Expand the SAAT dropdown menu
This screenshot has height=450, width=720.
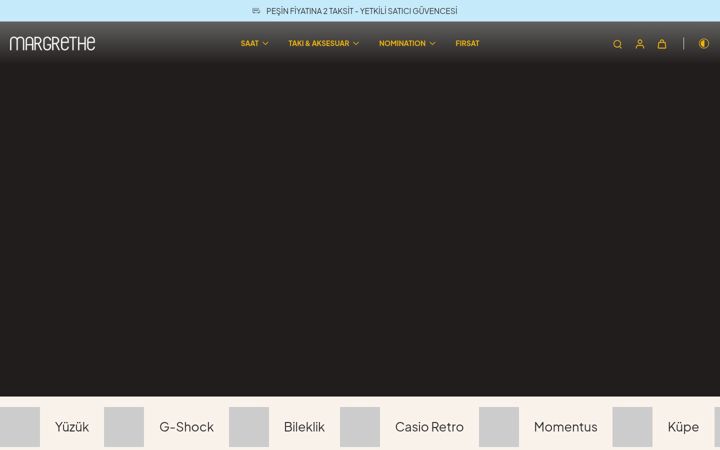click(x=254, y=43)
